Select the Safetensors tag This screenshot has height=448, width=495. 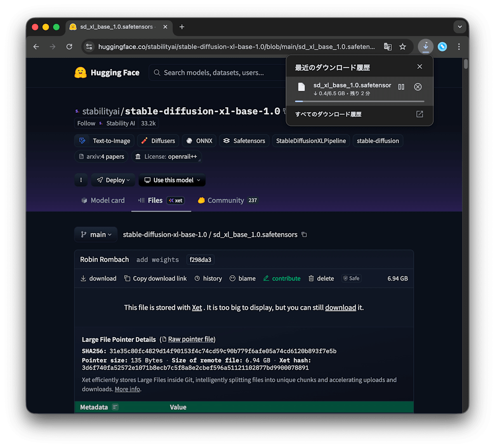pos(244,141)
